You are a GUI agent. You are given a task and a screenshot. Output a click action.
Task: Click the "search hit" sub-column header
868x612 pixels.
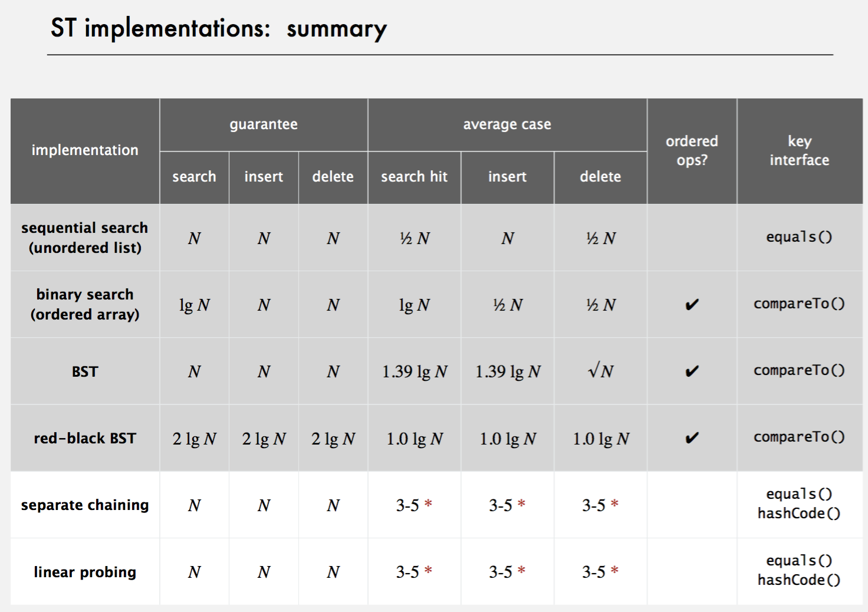click(x=414, y=177)
